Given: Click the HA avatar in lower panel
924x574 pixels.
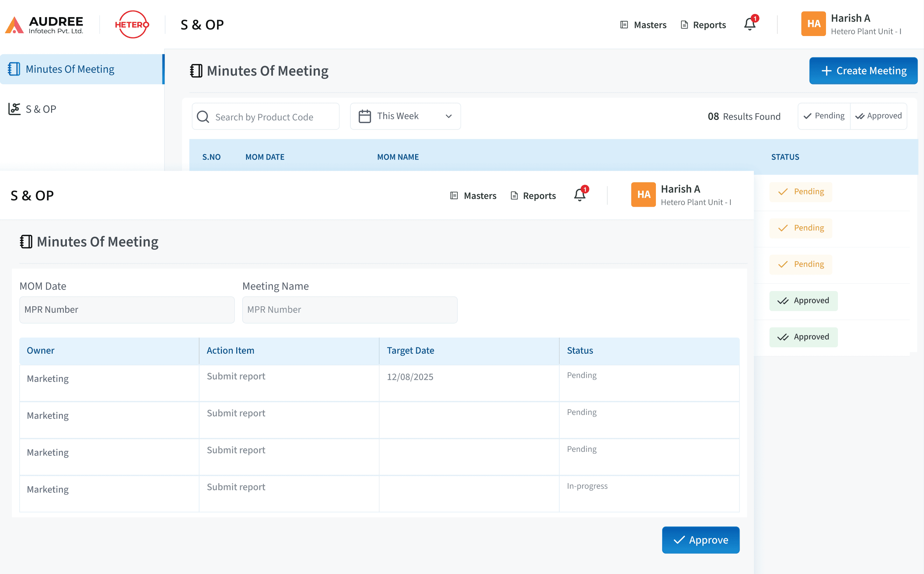Looking at the screenshot, I should [643, 195].
